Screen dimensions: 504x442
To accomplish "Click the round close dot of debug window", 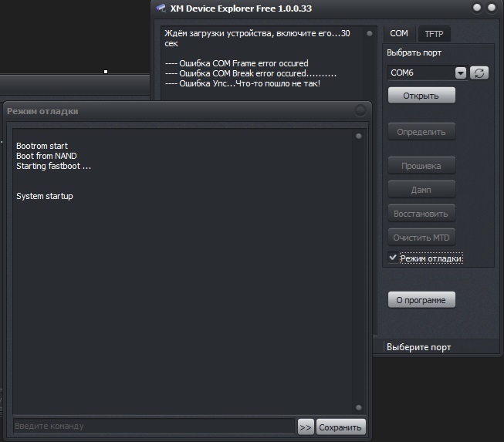I will tap(360, 110).
